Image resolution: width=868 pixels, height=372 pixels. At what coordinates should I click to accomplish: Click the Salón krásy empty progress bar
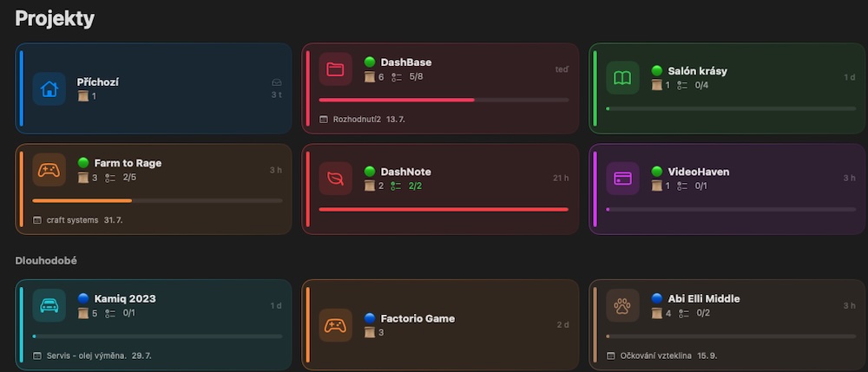point(731,109)
